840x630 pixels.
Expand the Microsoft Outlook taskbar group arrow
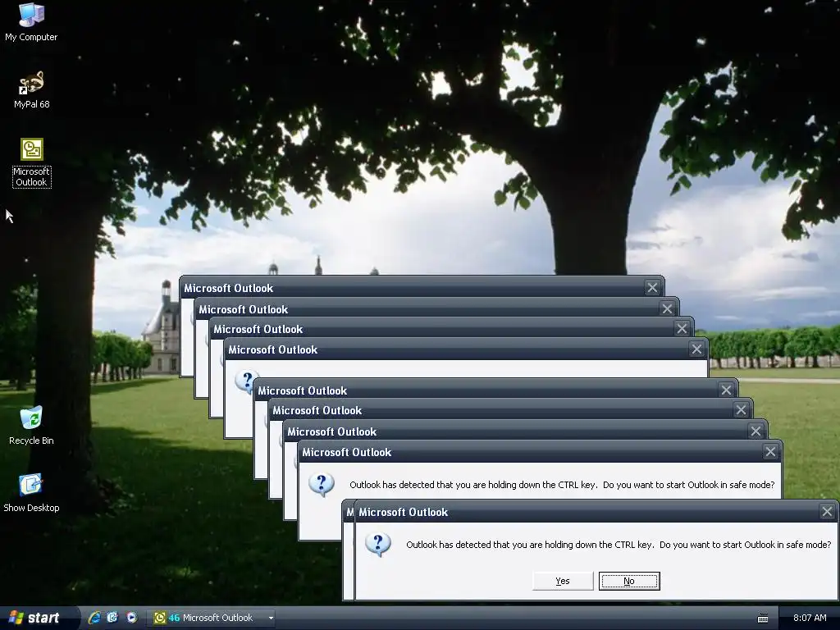(271, 618)
